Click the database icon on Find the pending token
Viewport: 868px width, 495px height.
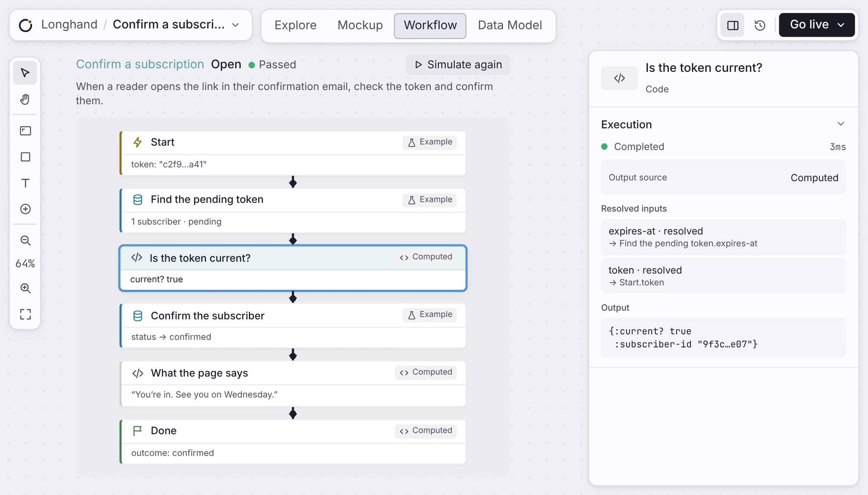point(137,200)
